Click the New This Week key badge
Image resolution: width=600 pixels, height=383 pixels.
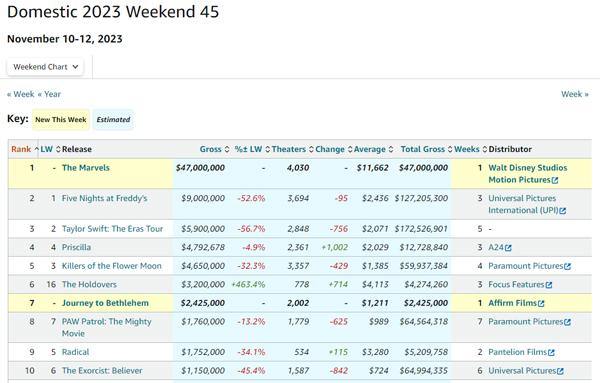pyautogui.click(x=60, y=120)
